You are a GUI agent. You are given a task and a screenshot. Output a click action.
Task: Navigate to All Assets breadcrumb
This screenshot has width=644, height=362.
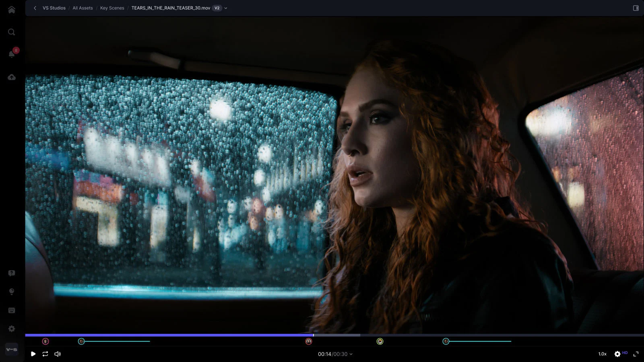(83, 8)
